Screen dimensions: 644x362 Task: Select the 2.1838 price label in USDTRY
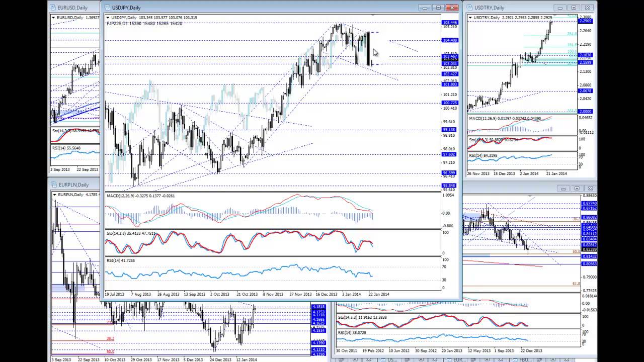(x=585, y=55)
